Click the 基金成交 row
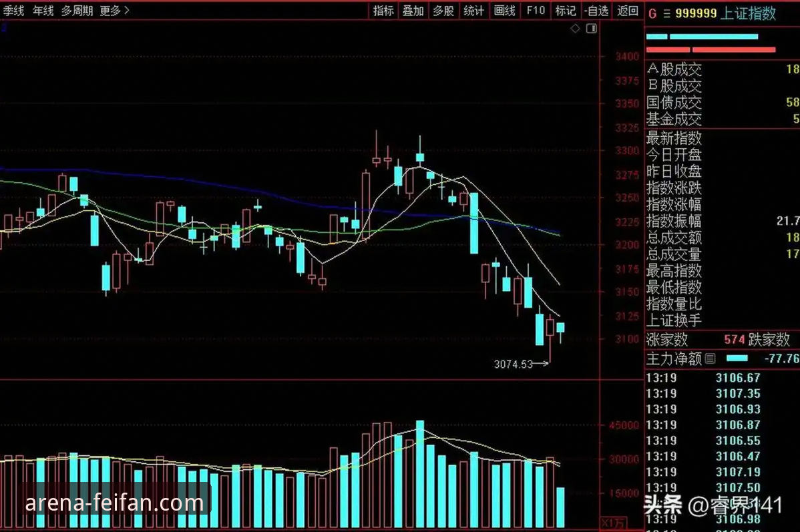This screenshot has height=532, width=800. [x=722, y=119]
